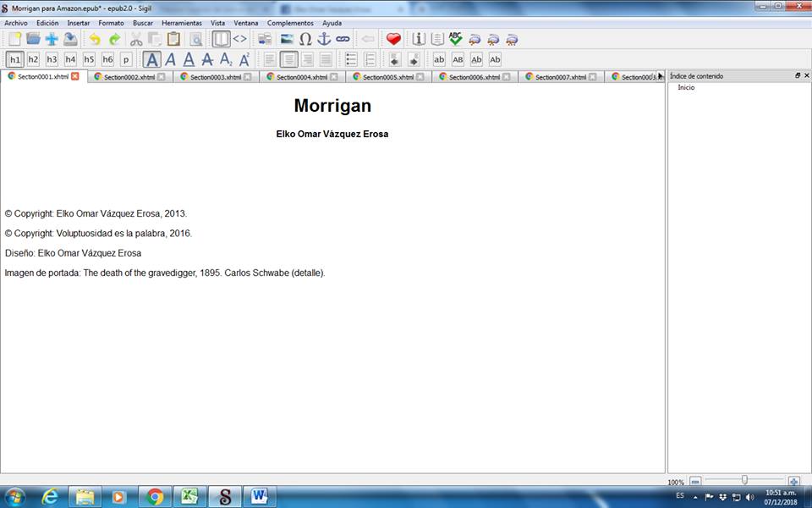This screenshot has width=812, height=508.
Task: Click the zoom slider handle in status bar
Action: pos(744,480)
